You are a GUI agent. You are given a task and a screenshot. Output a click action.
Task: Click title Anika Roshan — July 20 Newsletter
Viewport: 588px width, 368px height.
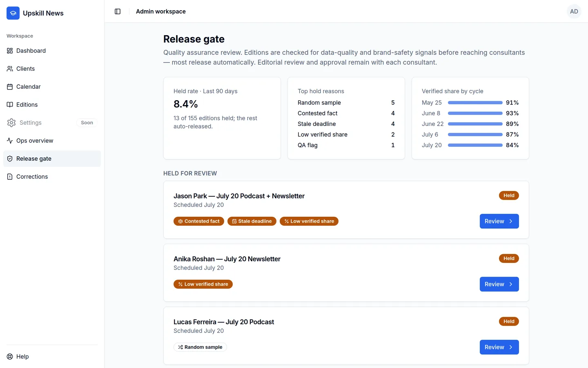(227, 259)
